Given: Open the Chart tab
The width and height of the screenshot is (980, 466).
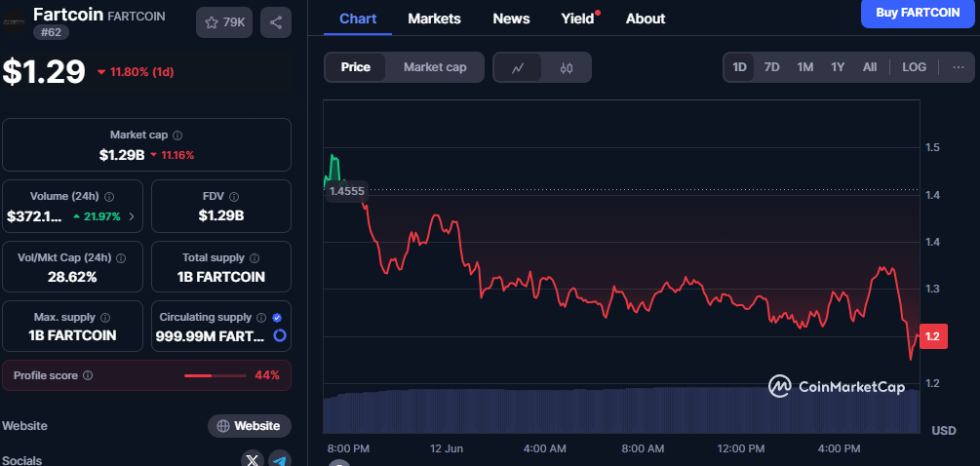Looking at the screenshot, I should pyautogui.click(x=358, y=19).
